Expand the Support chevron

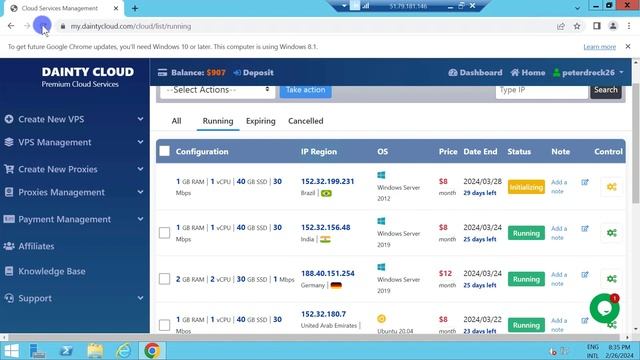coord(140,298)
